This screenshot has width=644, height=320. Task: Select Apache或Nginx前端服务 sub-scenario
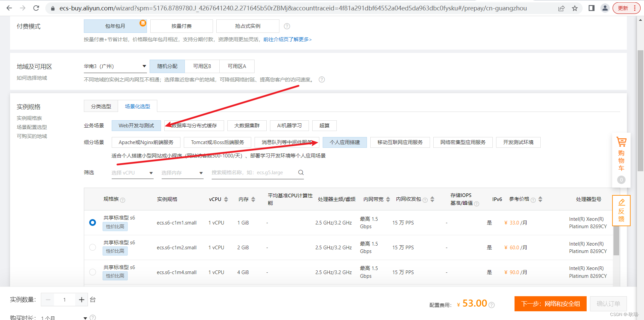point(146,142)
